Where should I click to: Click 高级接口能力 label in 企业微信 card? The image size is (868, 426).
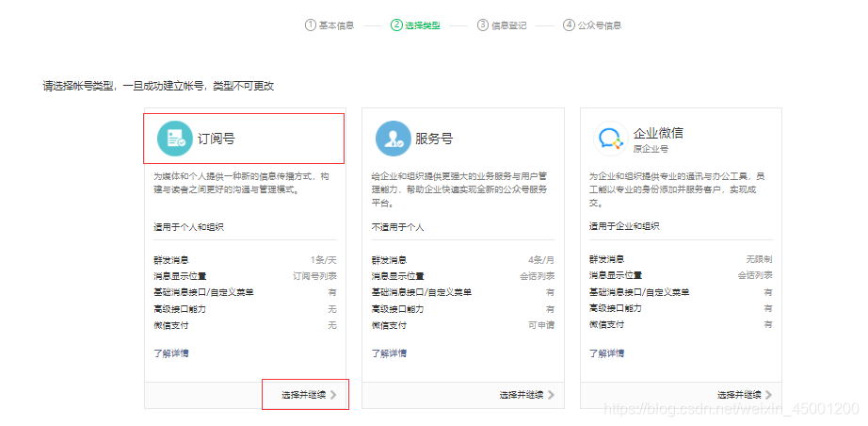click(616, 308)
